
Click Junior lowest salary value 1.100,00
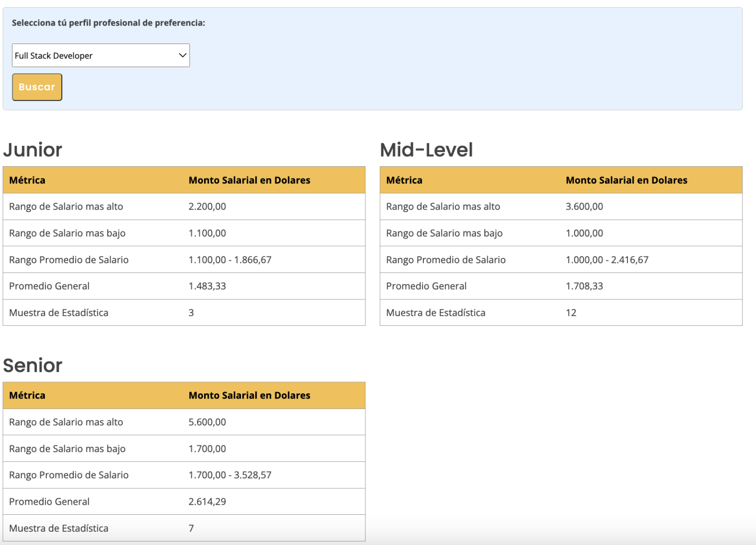[207, 233]
